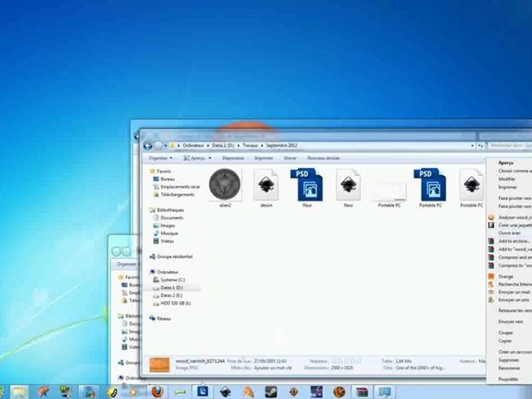This screenshot has height=399, width=532.
Task: Click the Ajoutez un mot-clé field
Action: (x=273, y=368)
